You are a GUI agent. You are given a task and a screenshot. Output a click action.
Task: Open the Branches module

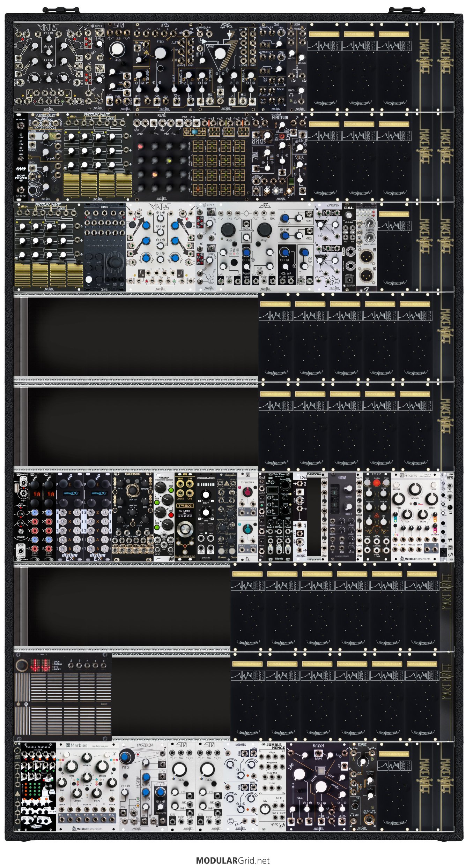point(248,517)
